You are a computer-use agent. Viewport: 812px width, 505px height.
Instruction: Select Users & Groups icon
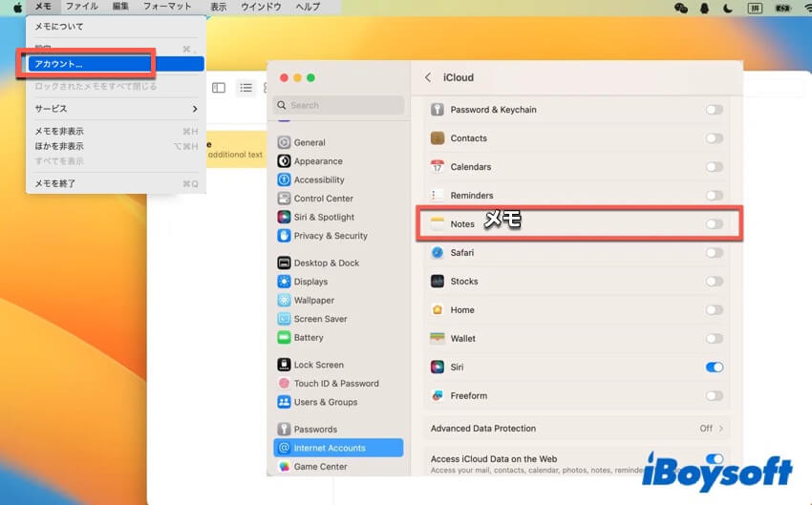coord(284,402)
